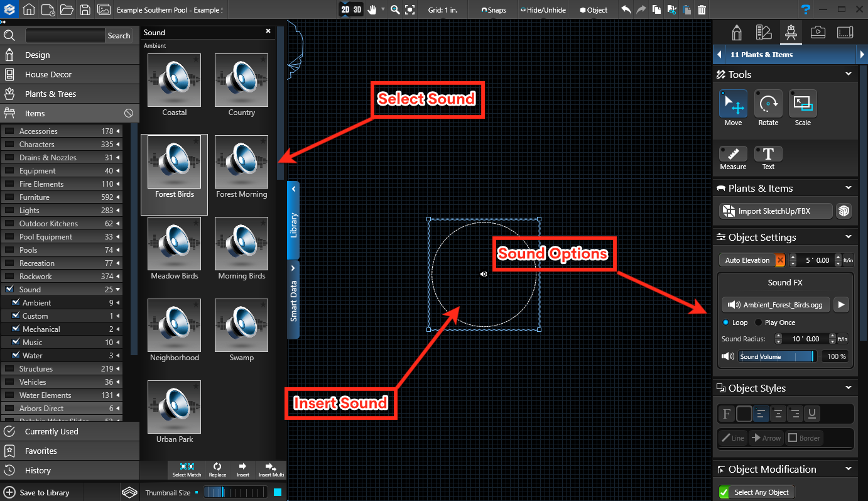The image size is (868, 501).
Task: Click the Insert Multi button
Action: 271,470
